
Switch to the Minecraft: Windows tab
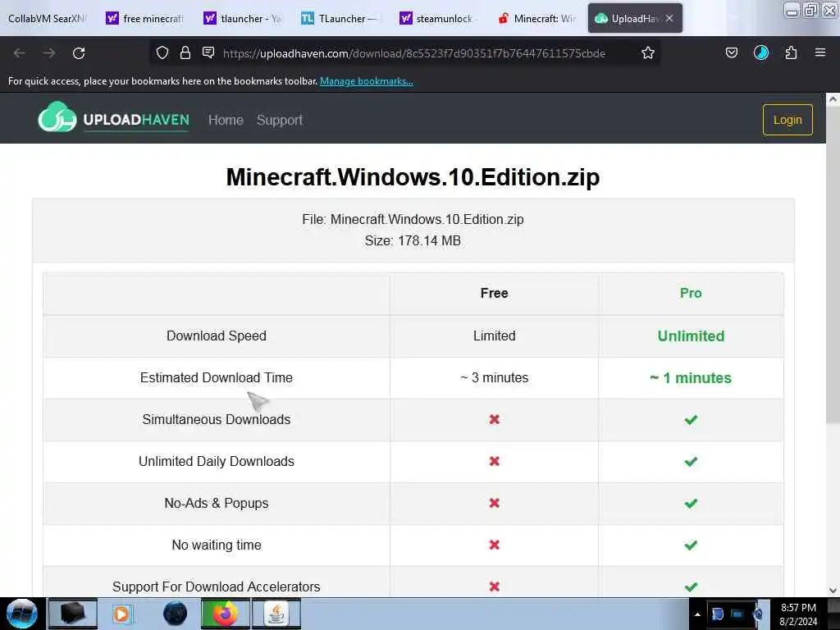537,19
